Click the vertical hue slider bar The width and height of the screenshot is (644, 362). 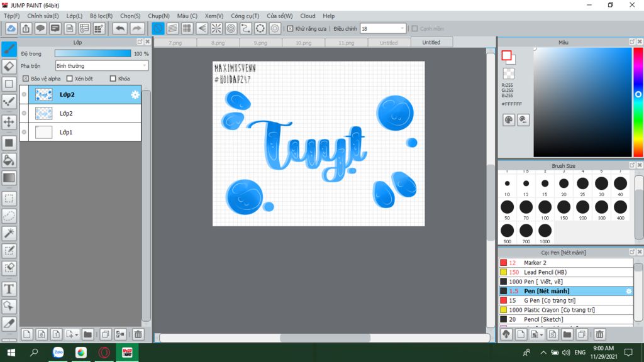[638, 102]
